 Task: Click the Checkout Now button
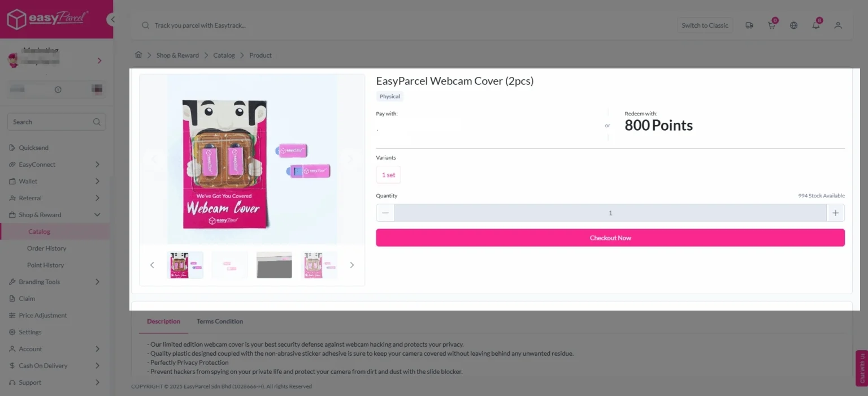pos(610,238)
